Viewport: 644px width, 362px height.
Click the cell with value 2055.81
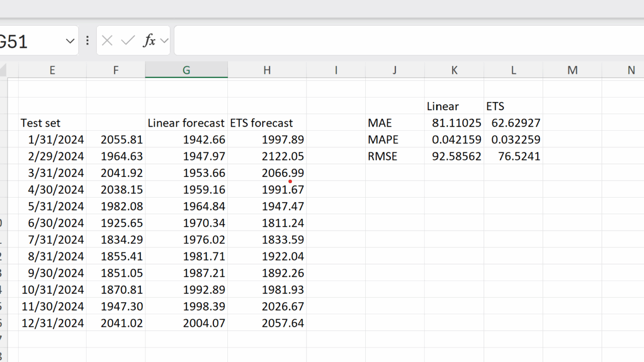tap(116, 139)
